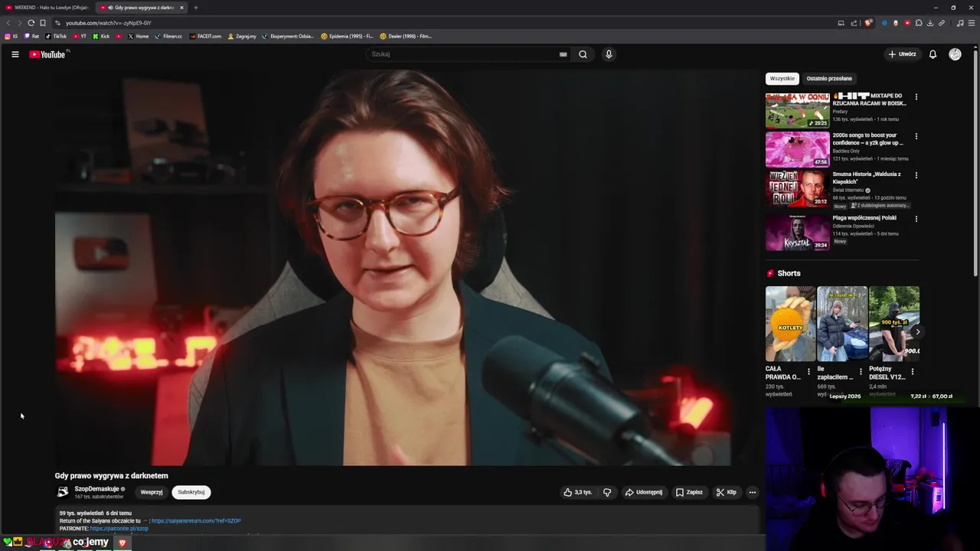Open options for the Potężny DIESEL V12 short
The image size is (980, 551).
tap(912, 372)
